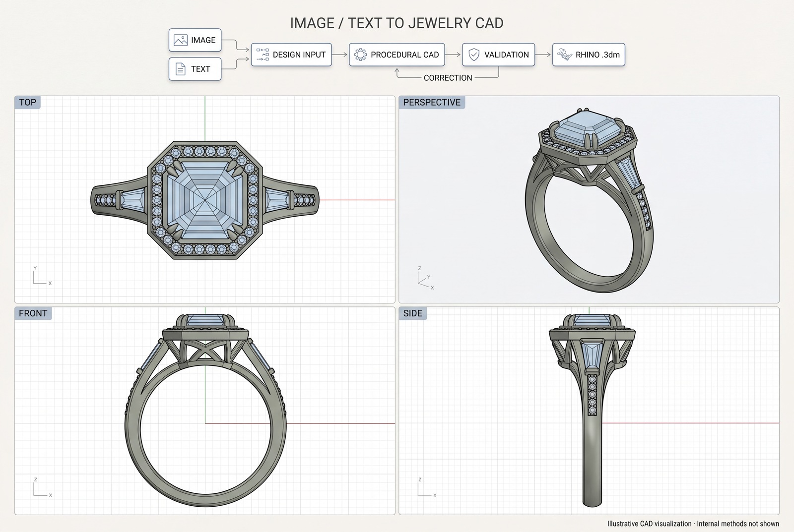Viewport: 794px width, 532px height.
Task: Click the axis indicator in SIDE viewport
Action: click(x=426, y=487)
